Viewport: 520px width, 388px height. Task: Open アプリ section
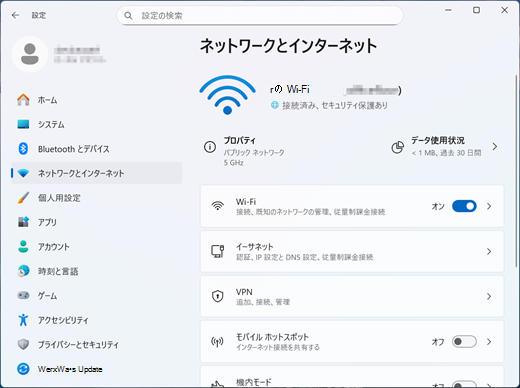coord(97,222)
